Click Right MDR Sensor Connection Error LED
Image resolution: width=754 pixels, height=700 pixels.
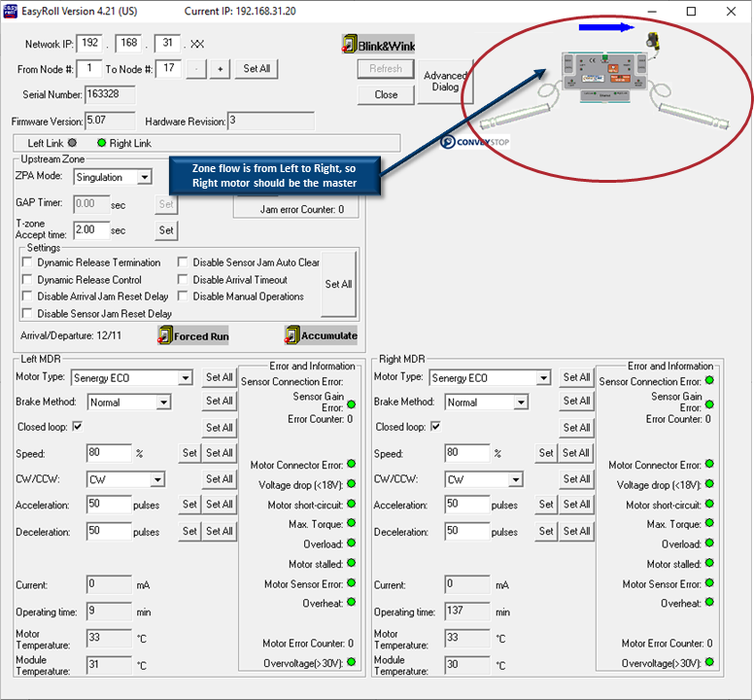(709, 380)
